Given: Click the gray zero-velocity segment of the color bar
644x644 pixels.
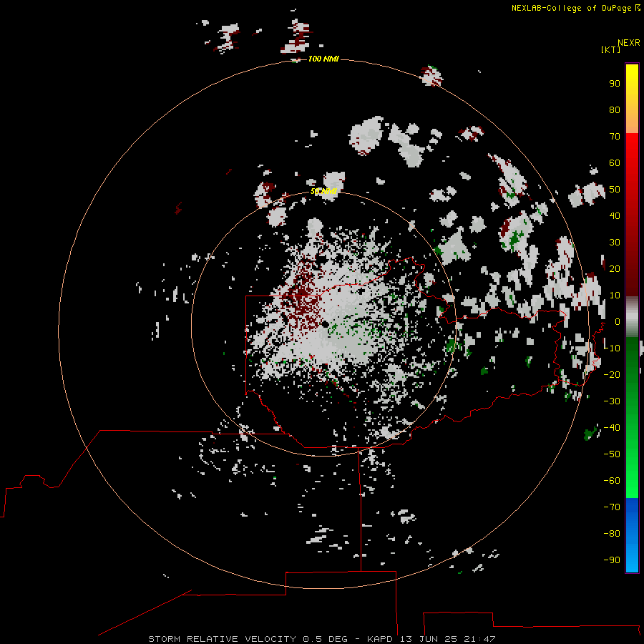Looking at the screenshot, I should [632, 317].
